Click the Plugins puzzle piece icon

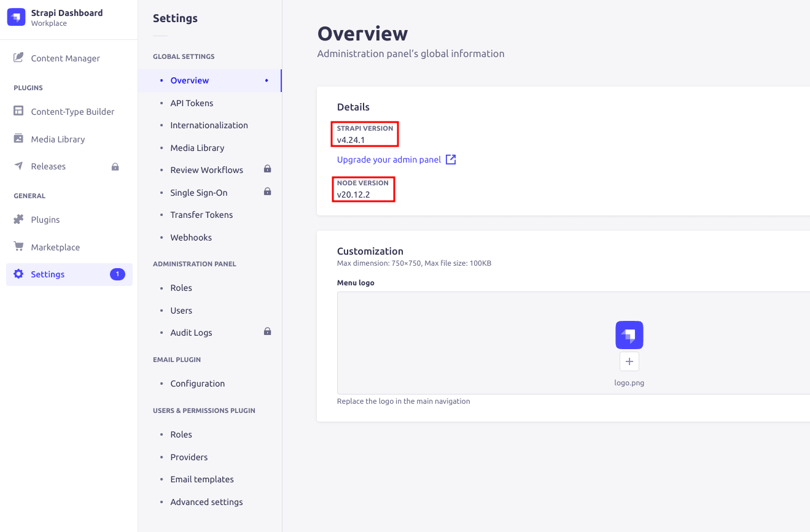(x=18, y=220)
